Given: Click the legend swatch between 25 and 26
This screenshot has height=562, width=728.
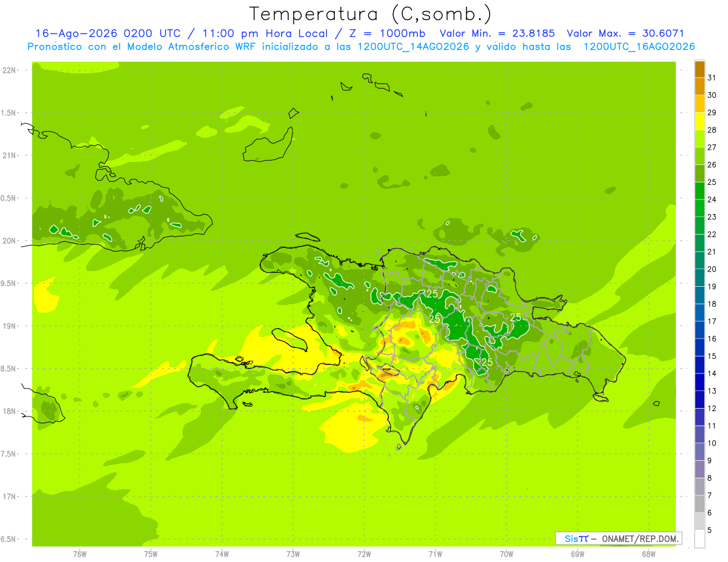Looking at the screenshot, I should [x=699, y=173].
